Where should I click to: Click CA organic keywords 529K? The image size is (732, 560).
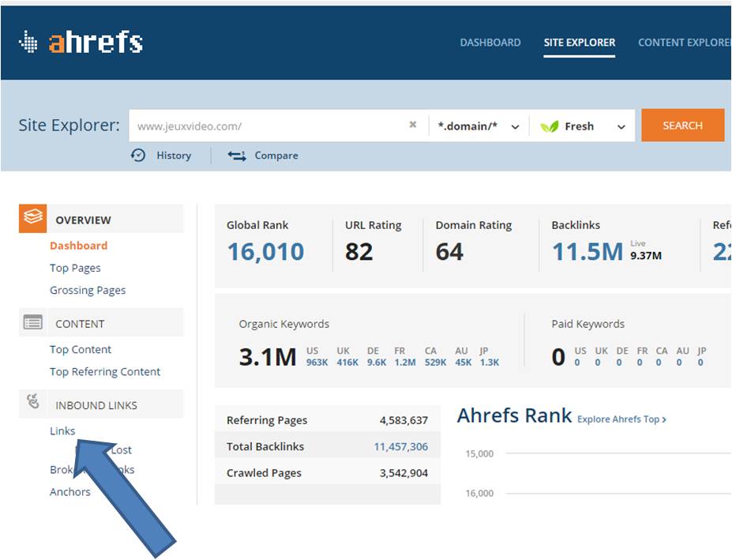coord(435,363)
